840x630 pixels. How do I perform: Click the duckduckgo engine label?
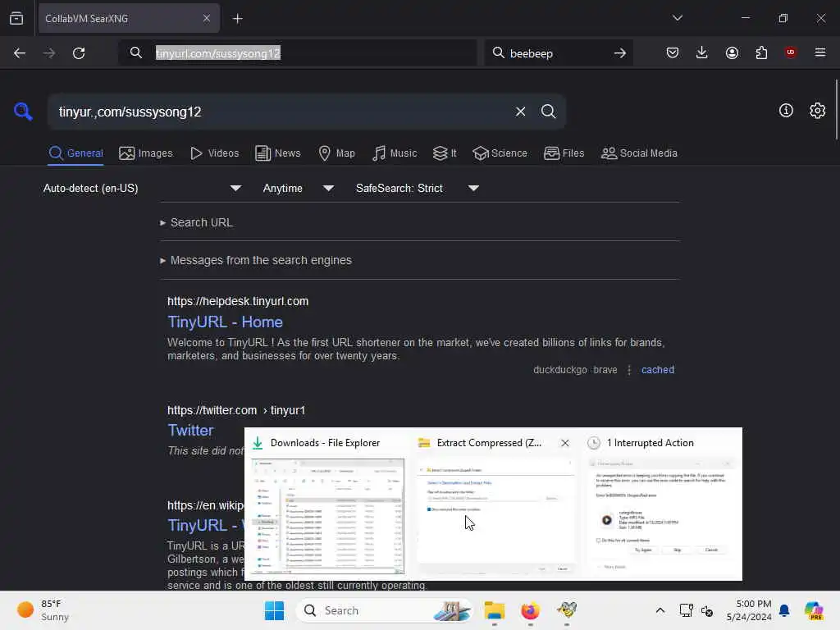(559, 370)
